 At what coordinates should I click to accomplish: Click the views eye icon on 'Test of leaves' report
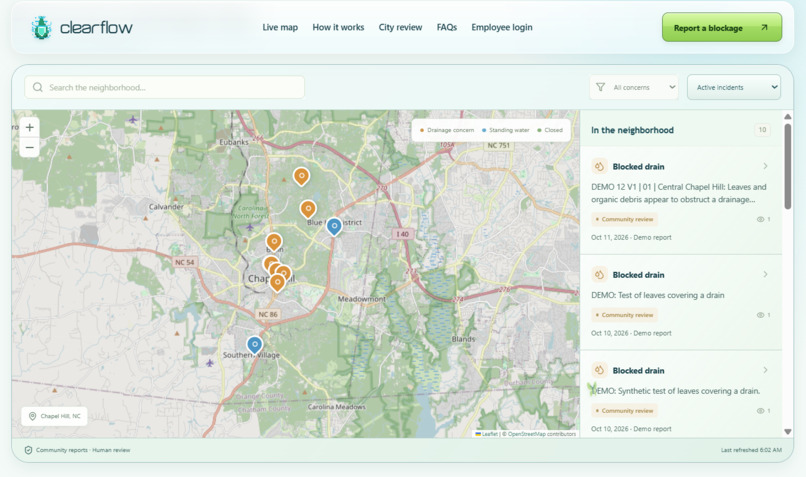coord(760,315)
